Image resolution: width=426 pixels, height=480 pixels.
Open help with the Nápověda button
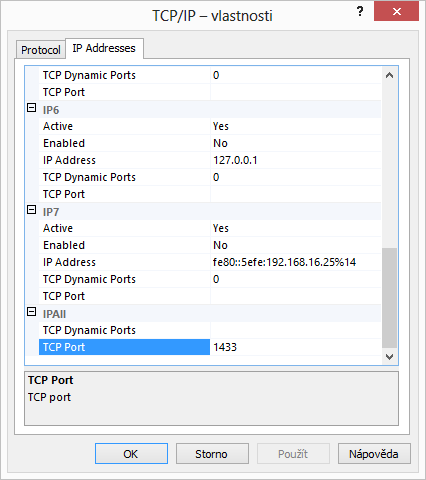coord(374,454)
